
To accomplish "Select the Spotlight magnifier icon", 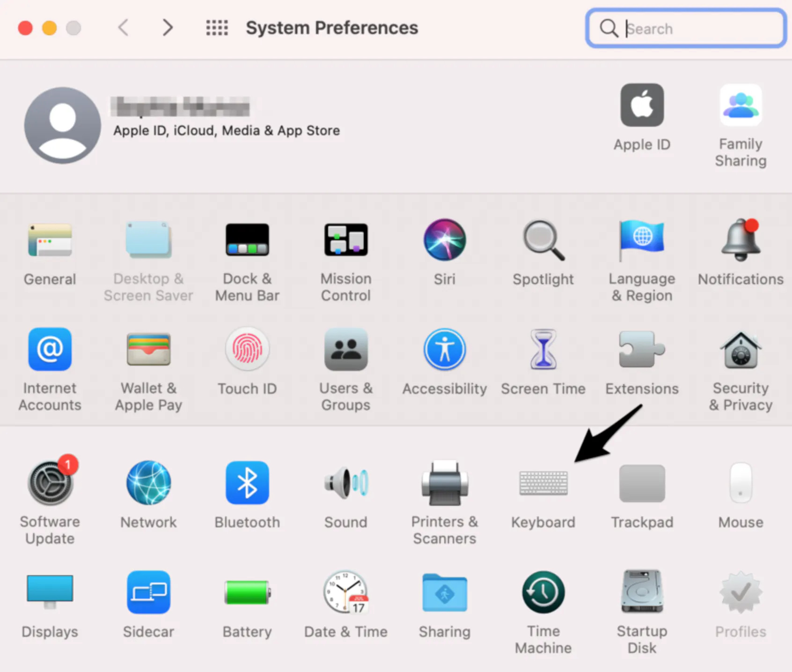I will tap(543, 240).
